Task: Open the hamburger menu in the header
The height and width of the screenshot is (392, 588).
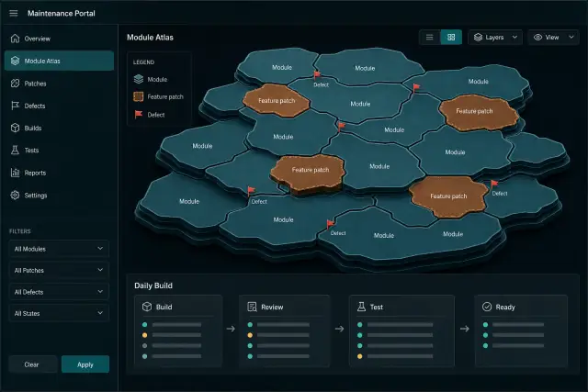Action: pos(14,14)
